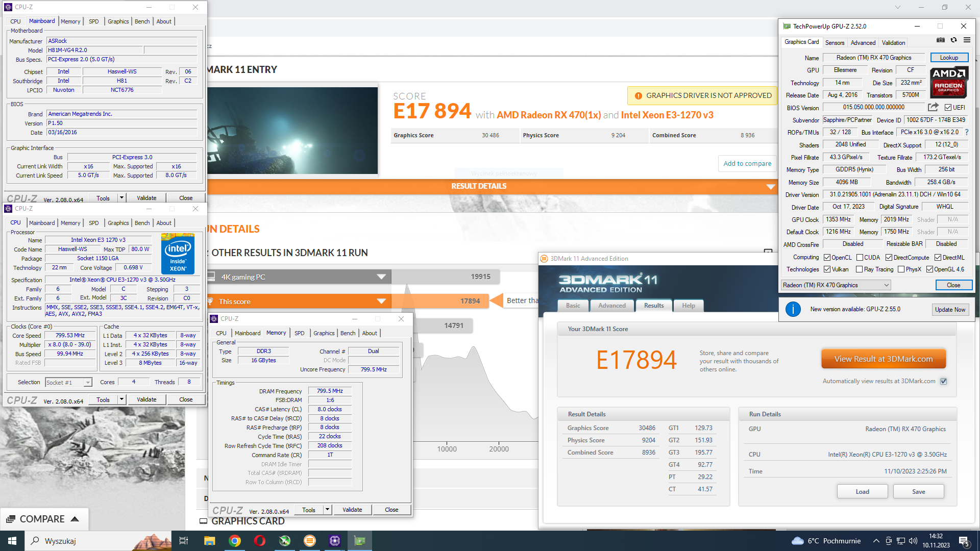
Task: Toggle the CUDA checkbox
Action: click(x=860, y=258)
